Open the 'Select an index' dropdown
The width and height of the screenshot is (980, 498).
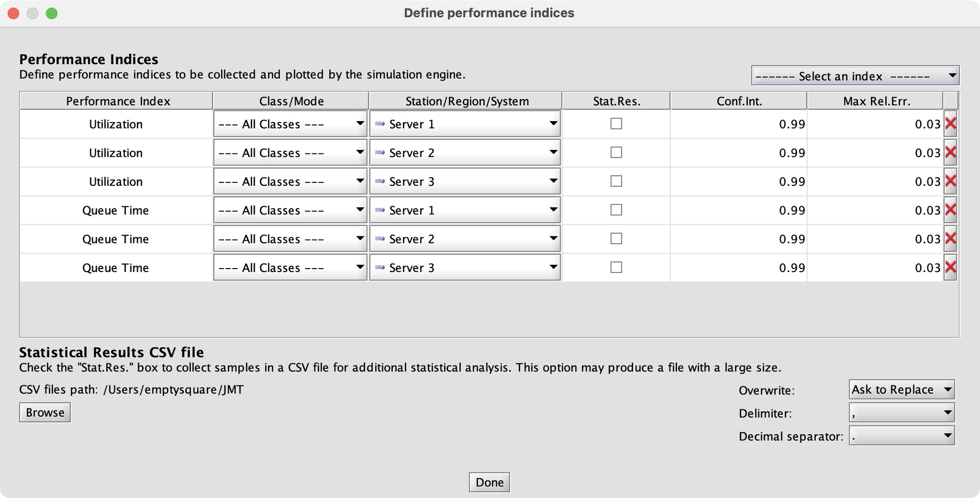point(855,76)
